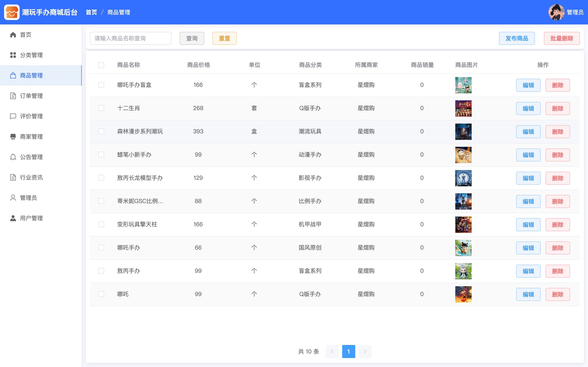Open the 森林漫步系列潮玩 product thumbnail
Viewport: 588px width, 367px height.
coord(463,132)
